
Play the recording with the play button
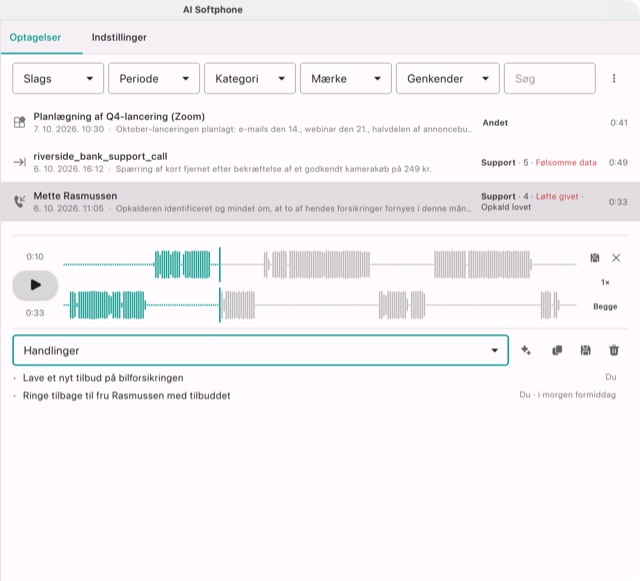click(35, 285)
